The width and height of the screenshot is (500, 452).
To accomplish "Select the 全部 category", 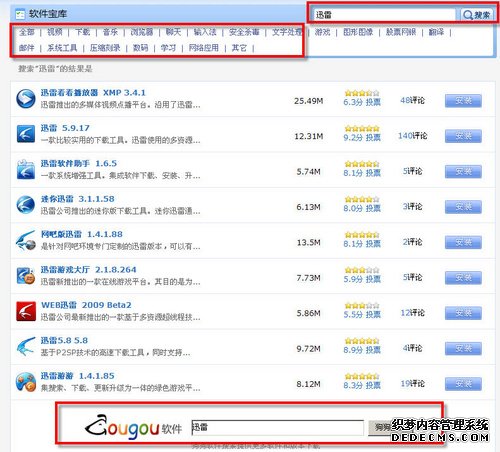I will (x=27, y=32).
